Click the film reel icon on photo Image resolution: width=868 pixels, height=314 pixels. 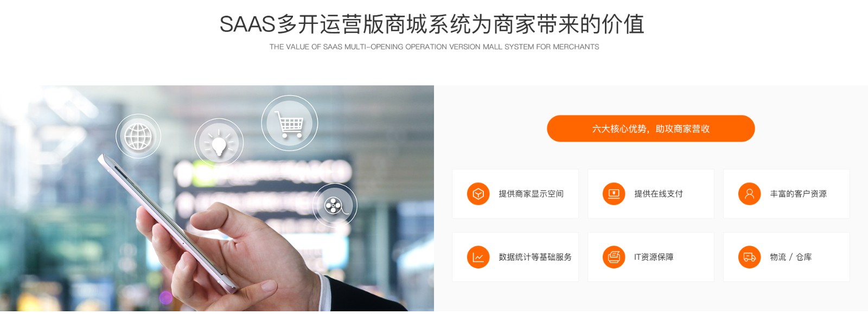pyautogui.click(x=335, y=206)
